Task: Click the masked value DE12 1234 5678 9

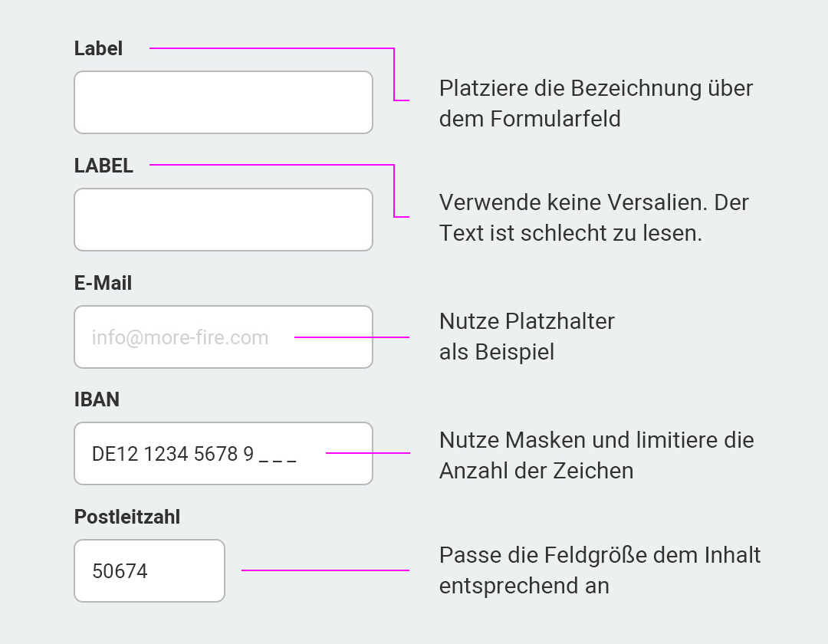Action: point(172,454)
